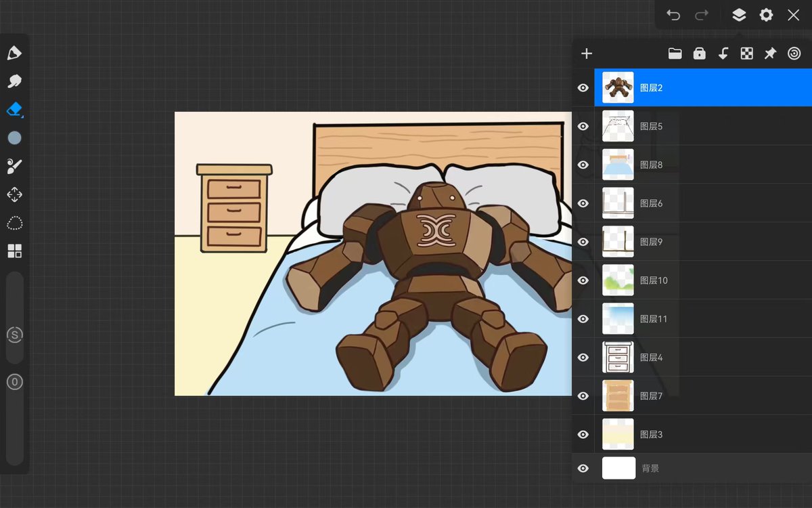812x508 pixels.
Task: Select 图层5 line art thumbnail
Action: [x=618, y=126]
